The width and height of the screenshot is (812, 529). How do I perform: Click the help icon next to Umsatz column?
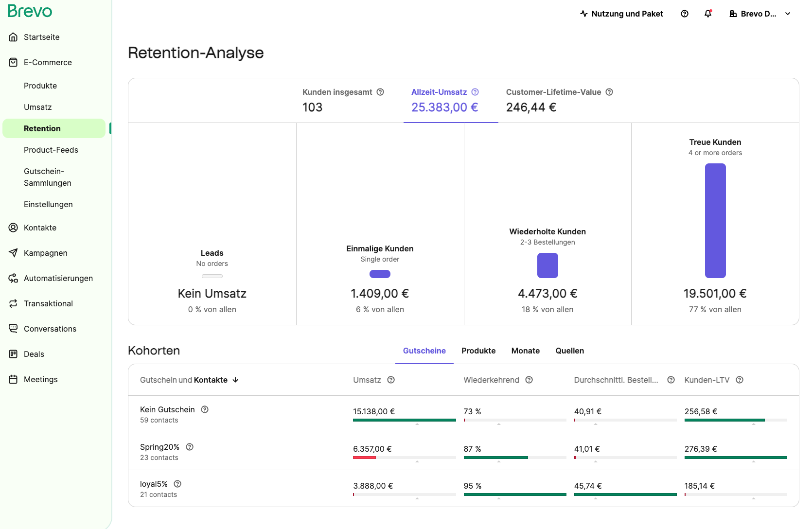391,380
